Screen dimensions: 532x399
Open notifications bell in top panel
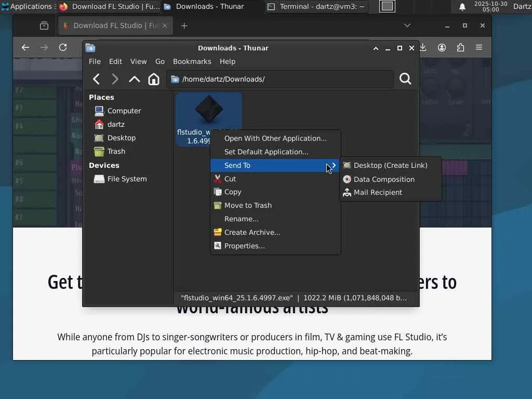click(462, 6)
